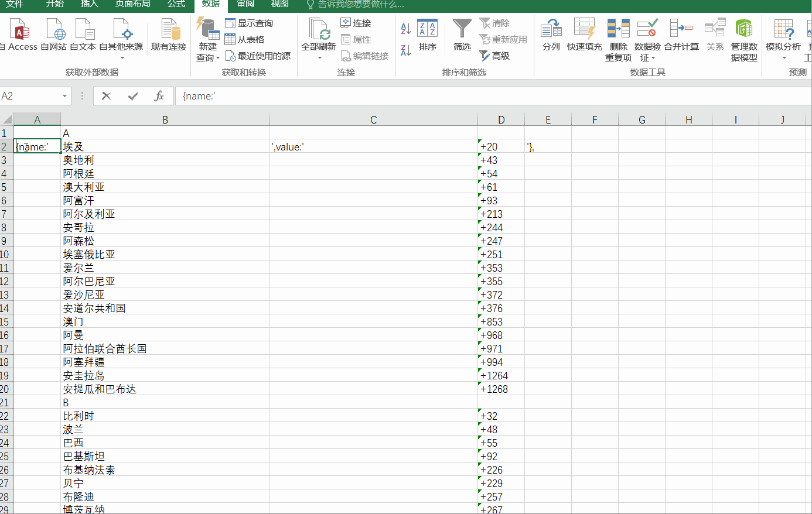Select column C header
This screenshot has height=514, width=812.
point(374,119)
